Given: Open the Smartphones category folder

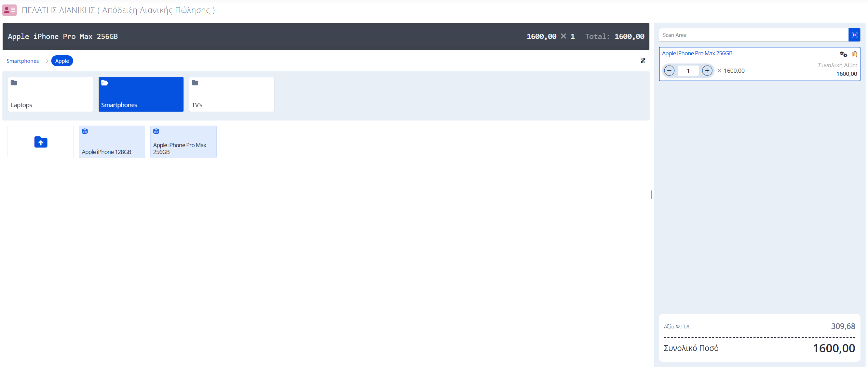Looking at the screenshot, I should [x=141, y=94].
